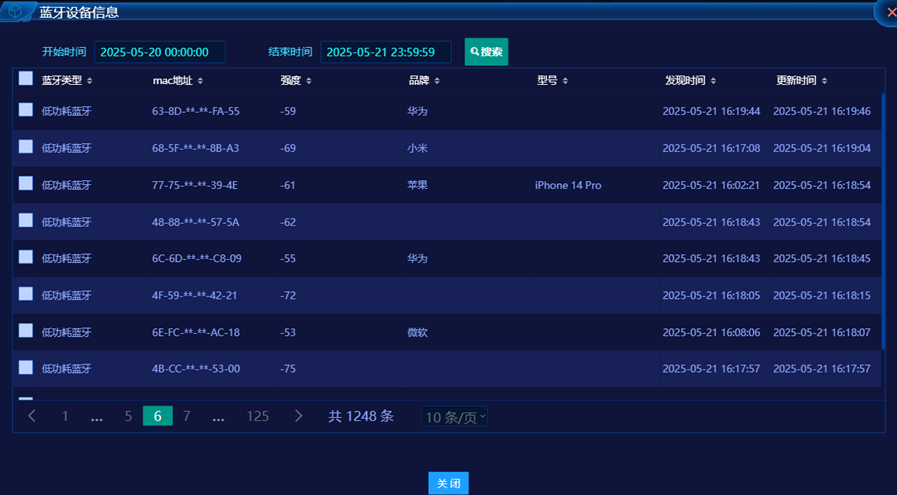
Task: Click discovery time 2025-05-21 16:02:21
Action: pyautogui.click(x=711, y=185)
